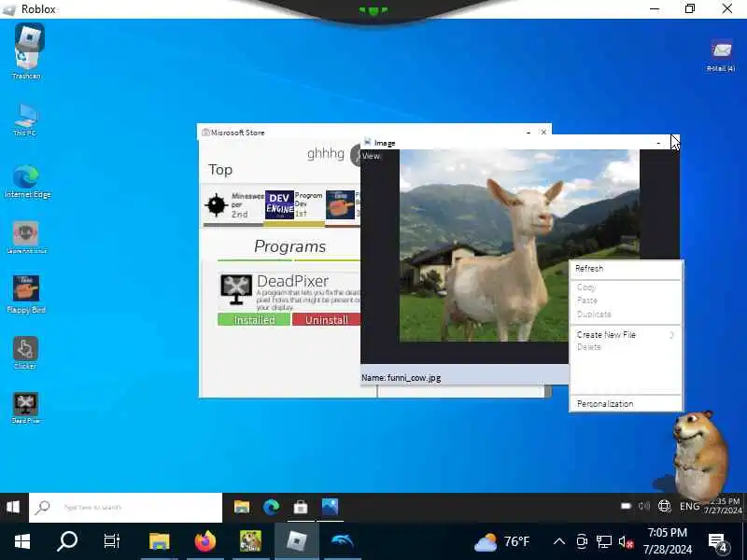Choose Copy in the context menu
747x560 pixels.
tap(586, 287)
